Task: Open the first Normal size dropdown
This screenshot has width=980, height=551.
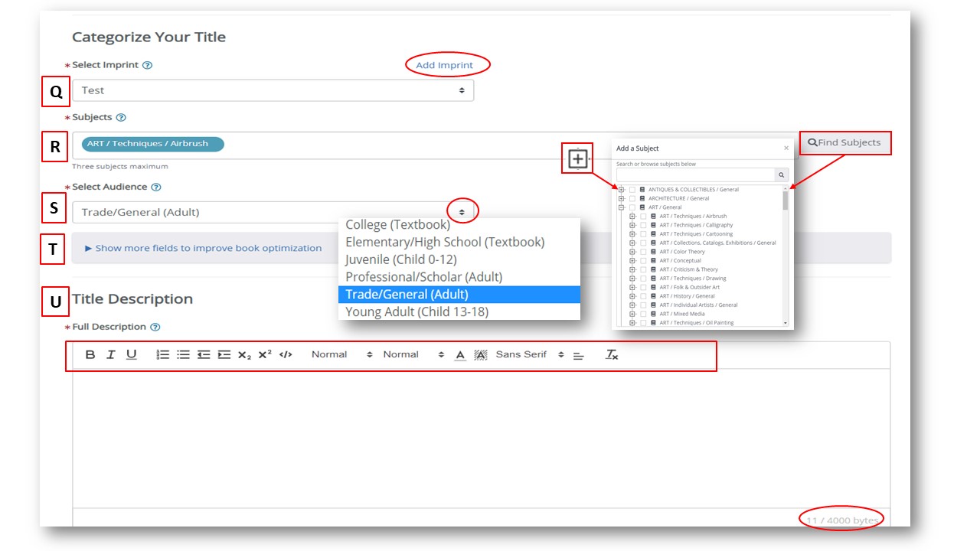Action: point(342,354)
